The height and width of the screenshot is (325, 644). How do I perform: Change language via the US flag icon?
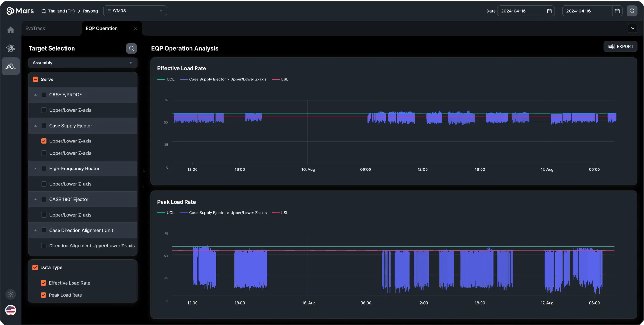click(10, 310)
